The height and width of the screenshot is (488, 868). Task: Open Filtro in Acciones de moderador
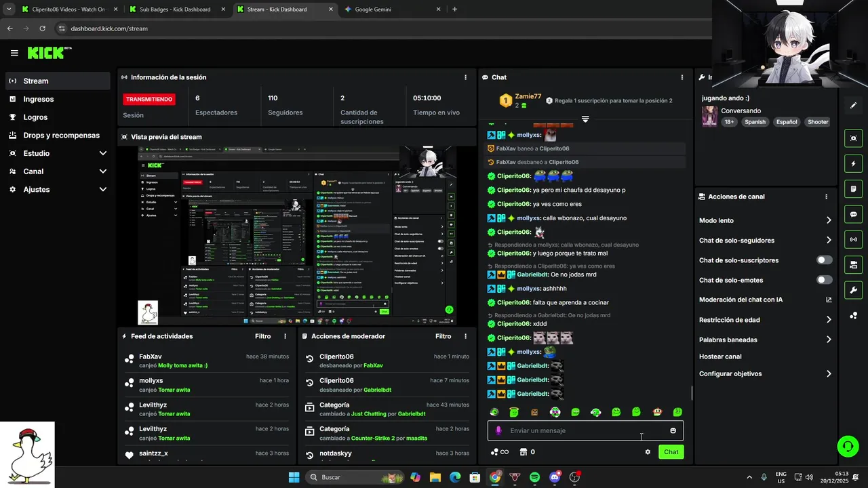[443, 336]
